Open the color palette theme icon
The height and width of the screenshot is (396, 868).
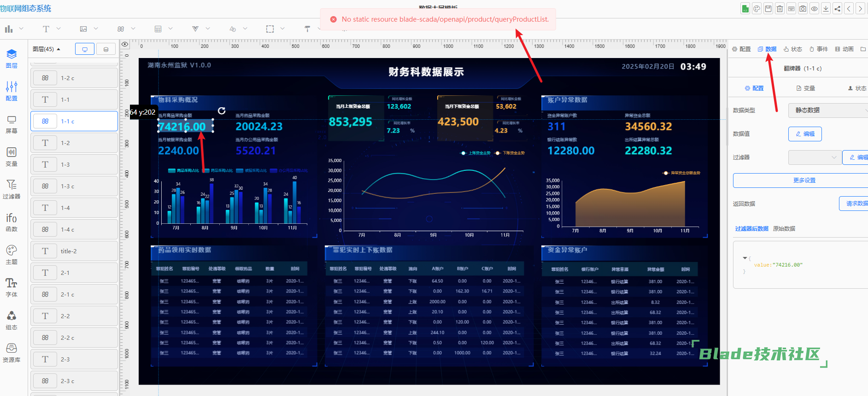(x=757, y=9)
